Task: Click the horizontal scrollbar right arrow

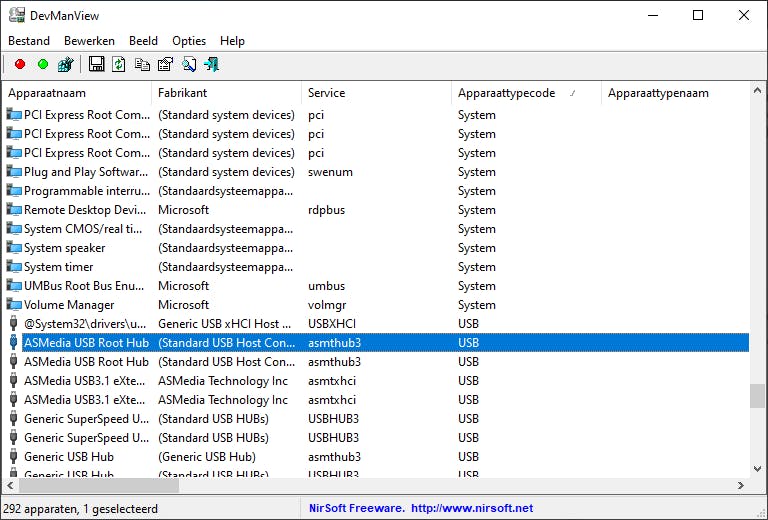Action: click(x=742, y=485)
